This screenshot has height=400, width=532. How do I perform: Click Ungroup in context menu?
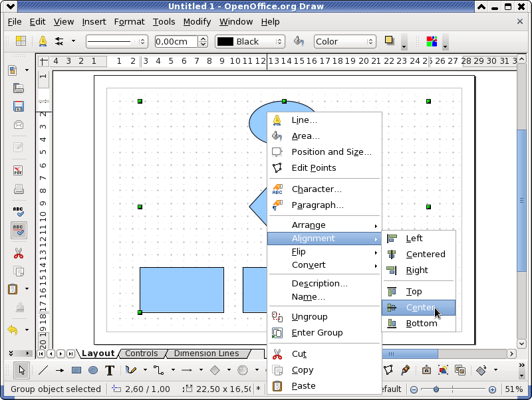[325, 316]
